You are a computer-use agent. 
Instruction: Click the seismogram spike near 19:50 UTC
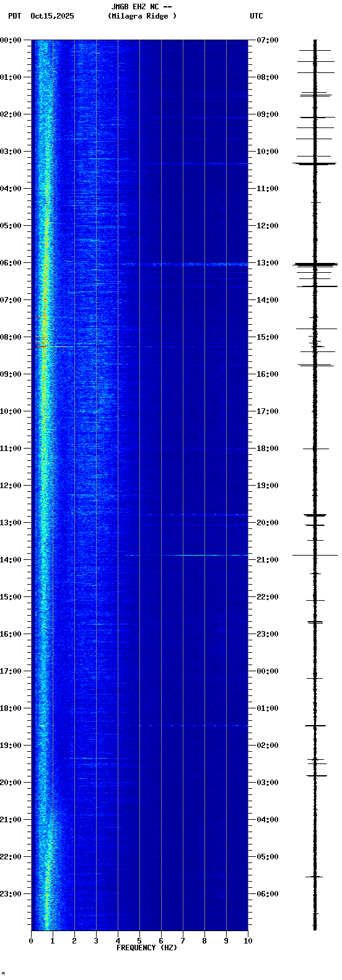pyautogui.click(x=315, y=515)
